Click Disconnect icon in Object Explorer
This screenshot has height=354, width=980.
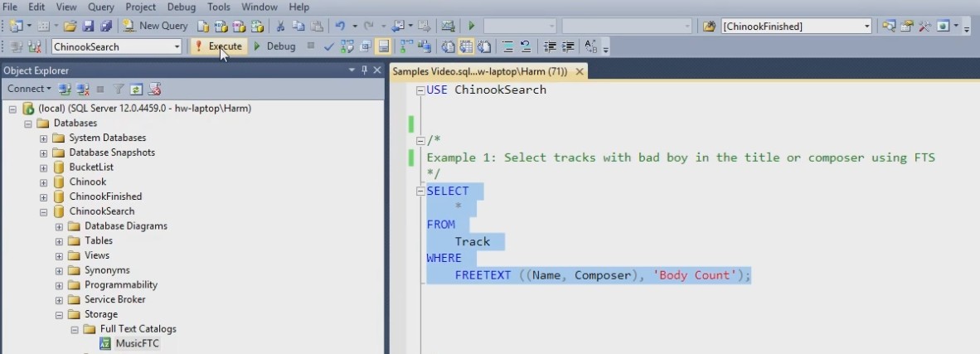point(83,89)
